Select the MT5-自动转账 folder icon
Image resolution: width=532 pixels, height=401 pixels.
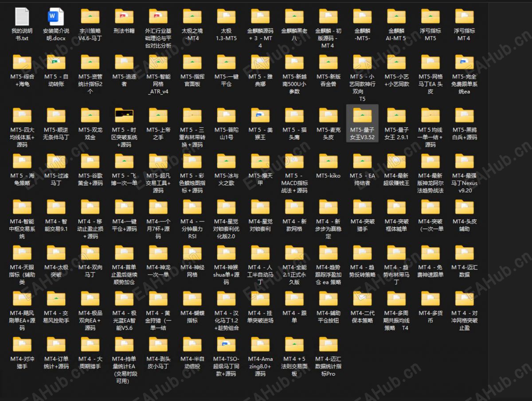(x=56, y=62)
